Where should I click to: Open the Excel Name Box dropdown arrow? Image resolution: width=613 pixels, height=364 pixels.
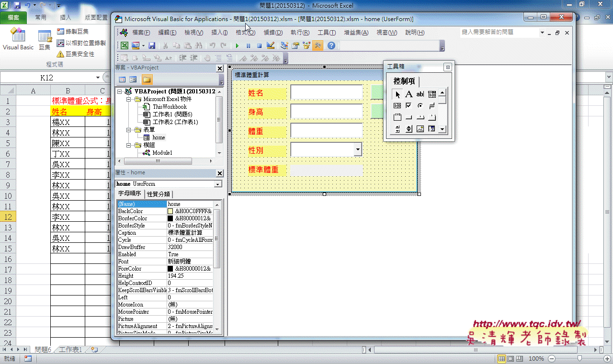[x=98, y=78]
